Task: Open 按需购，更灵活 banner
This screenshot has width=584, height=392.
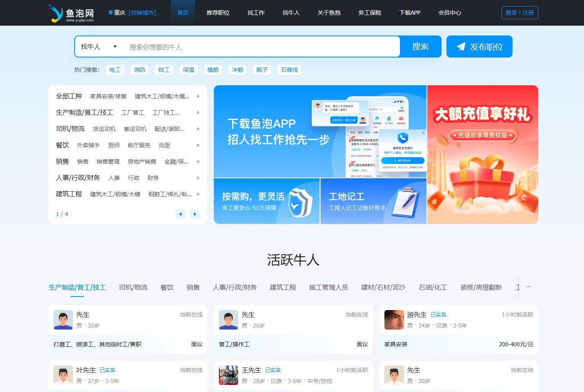Action: 266,201
